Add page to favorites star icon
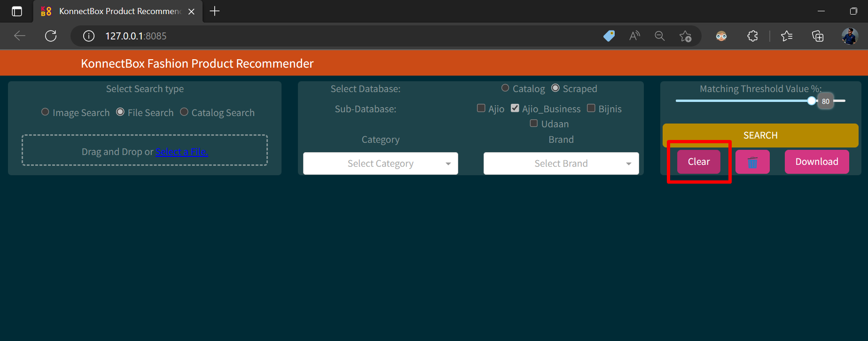 685,36
